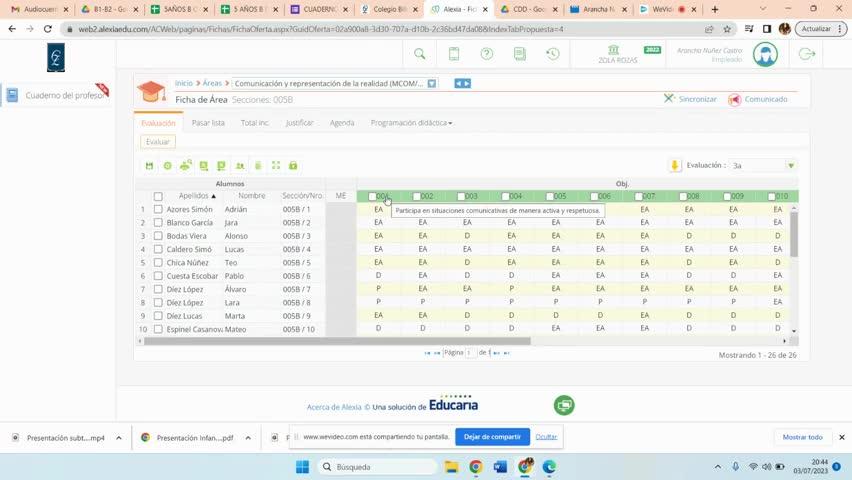Viewport: 852px width, 480px height.
Task: Tick the objective 002 column checkbox
Action: [x=417, y=197]
